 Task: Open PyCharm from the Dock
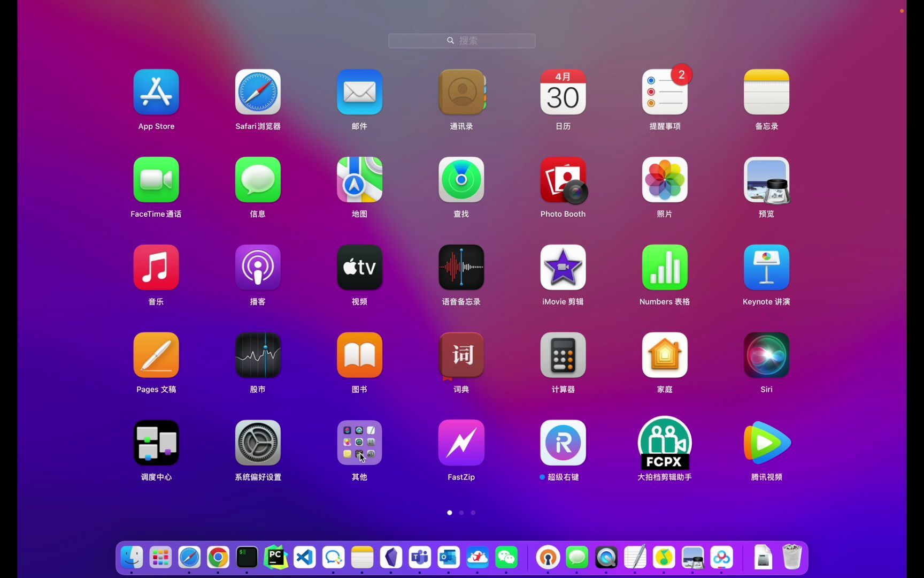tap(276, 558)
